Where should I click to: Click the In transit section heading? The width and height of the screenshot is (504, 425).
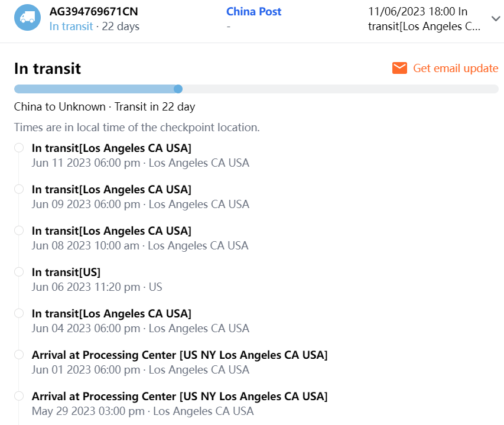[47, 69]
